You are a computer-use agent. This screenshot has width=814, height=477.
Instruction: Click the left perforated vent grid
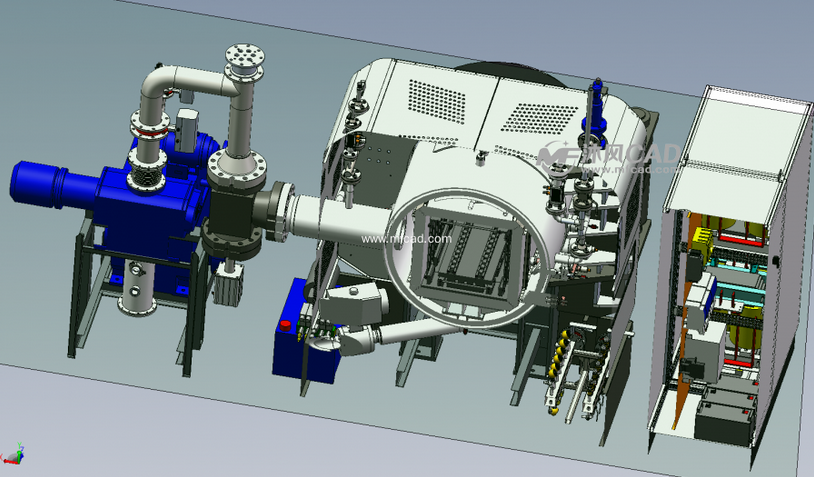(x=438, y=99)
